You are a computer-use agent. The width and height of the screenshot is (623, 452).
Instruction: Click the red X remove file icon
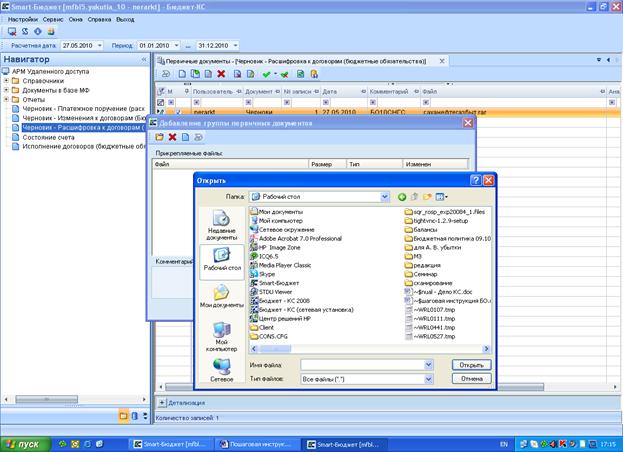point(172,137)
